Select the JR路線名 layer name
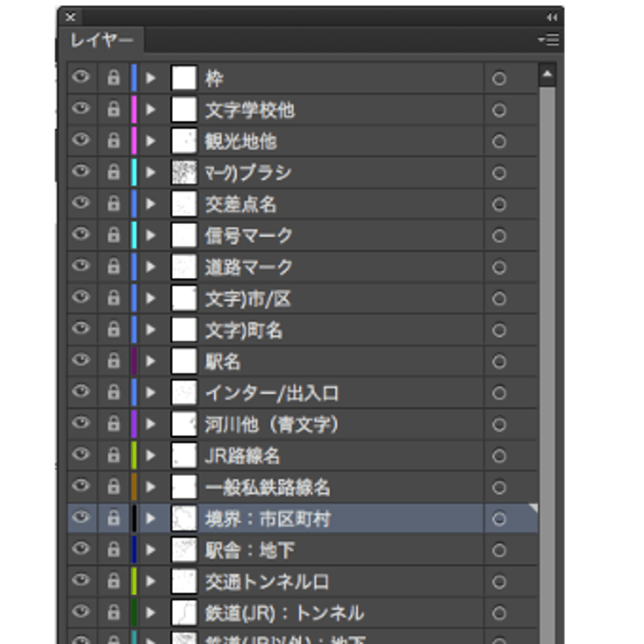644x644 pixels. [242, 456]
